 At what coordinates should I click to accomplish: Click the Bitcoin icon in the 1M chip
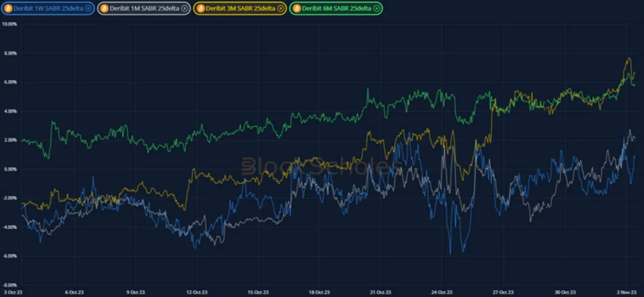click(104, 9)
